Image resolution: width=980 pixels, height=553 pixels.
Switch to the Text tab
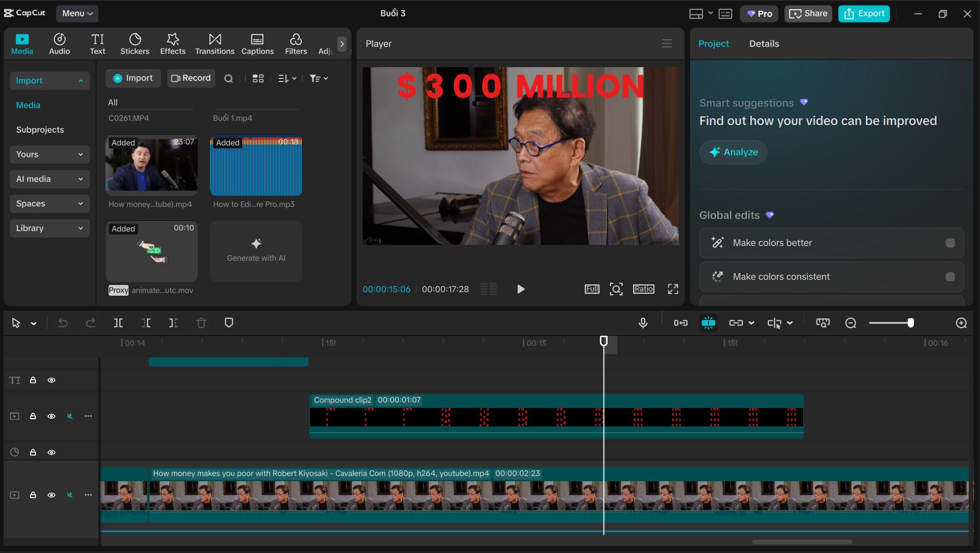(97, 44)
